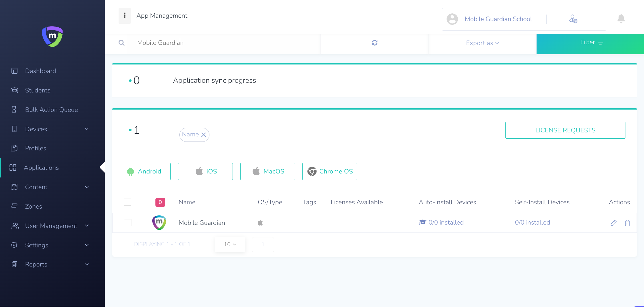Expand the Settings submenu chevron
Image resolution: width=644 pixels, height=307 pixels.
(87, 245)
